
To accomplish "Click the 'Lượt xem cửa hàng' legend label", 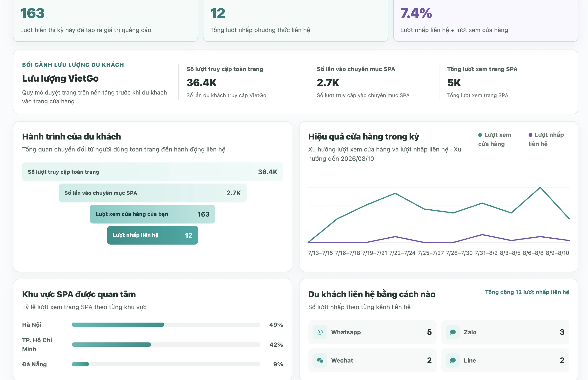I will (x=495, y=140).
